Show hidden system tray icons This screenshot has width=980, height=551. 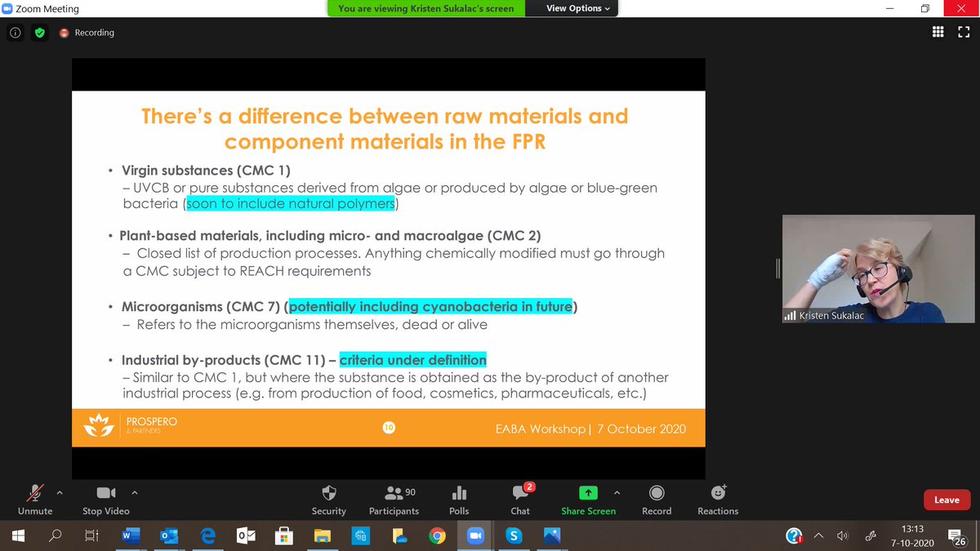point(820,535)
